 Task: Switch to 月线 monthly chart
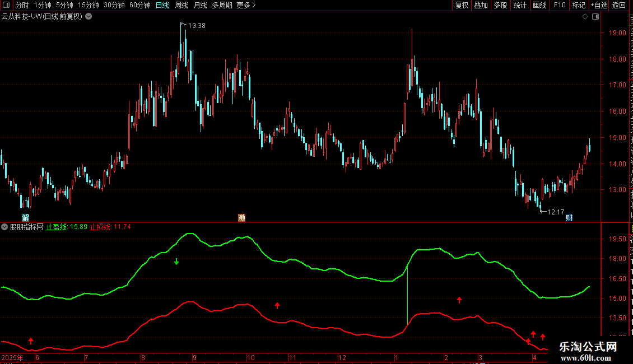[200, 5]
